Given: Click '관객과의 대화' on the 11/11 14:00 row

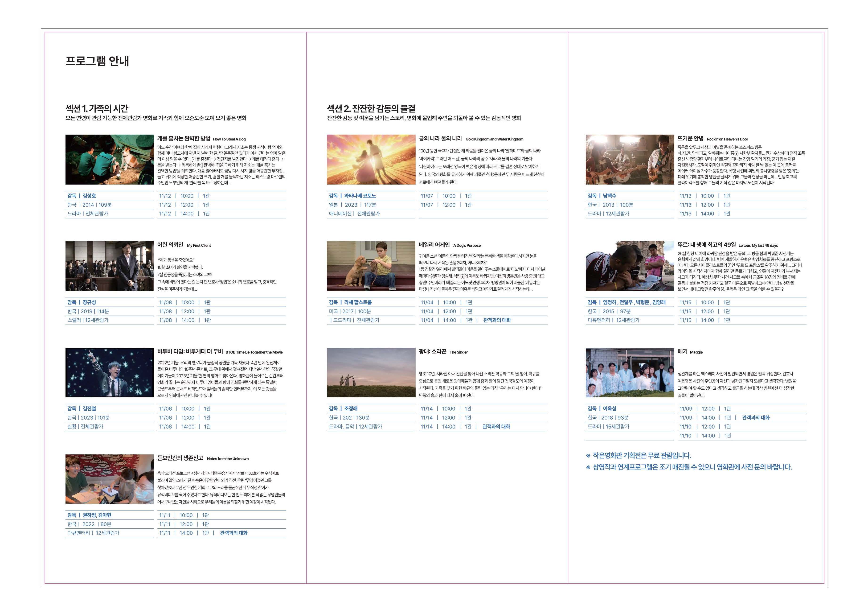Looking at the screenshot, I should click(234, 533).
